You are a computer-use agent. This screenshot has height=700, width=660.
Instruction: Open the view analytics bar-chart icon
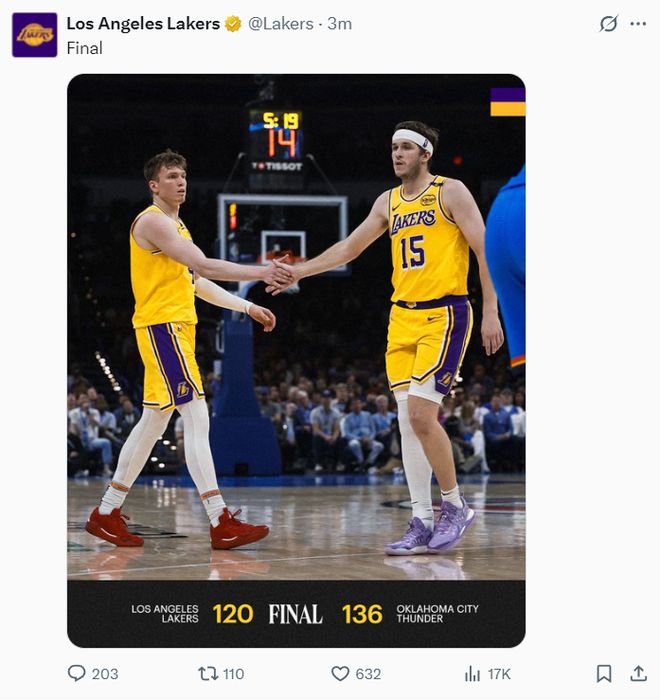[472, 674]
